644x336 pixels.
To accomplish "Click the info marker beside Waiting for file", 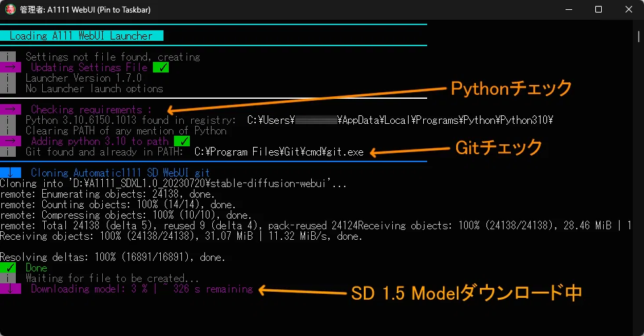I will point(8,279).
